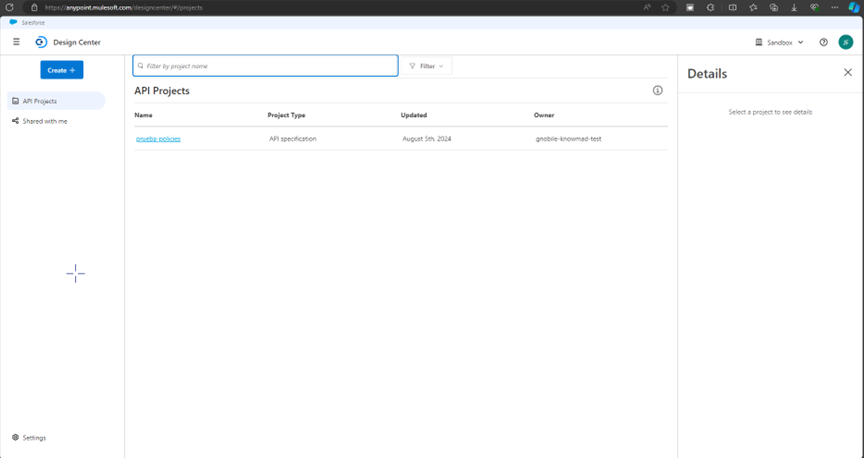The height and width of the screenshot is (458, 864).
Task: Click the Project Type column header
Action: (x=286, y=115)
